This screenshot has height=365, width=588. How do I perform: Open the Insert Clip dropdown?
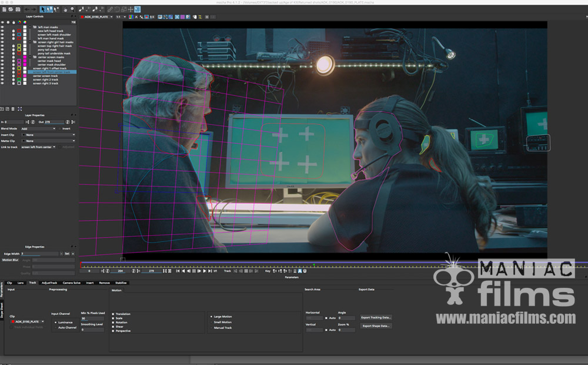pyautogui.click(x=48, y=135)
